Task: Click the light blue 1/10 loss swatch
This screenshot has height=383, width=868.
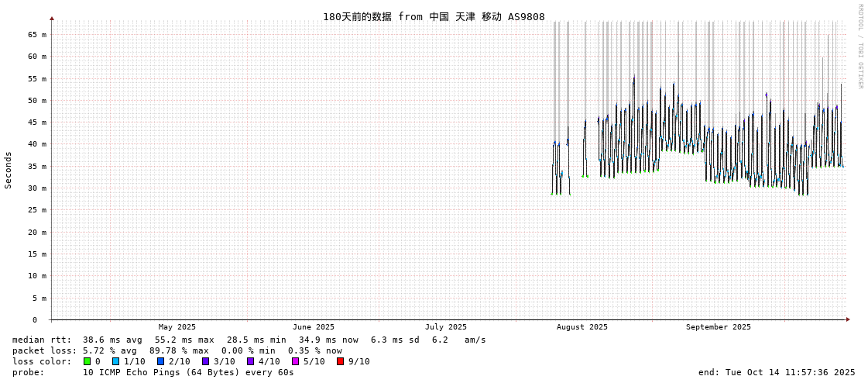Action: pyautogui.click(x=115, y=361)
